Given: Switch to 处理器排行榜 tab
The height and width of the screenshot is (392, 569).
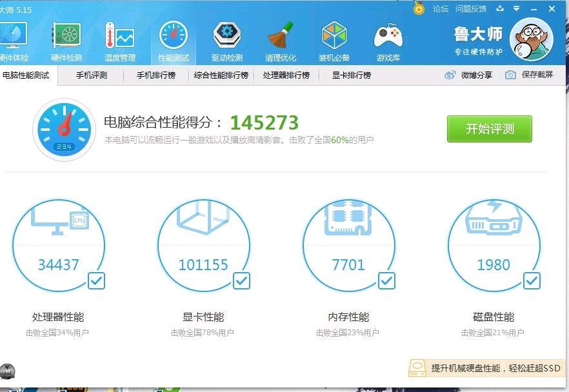Looking at the screenshot, I should (x=286, y=75).
